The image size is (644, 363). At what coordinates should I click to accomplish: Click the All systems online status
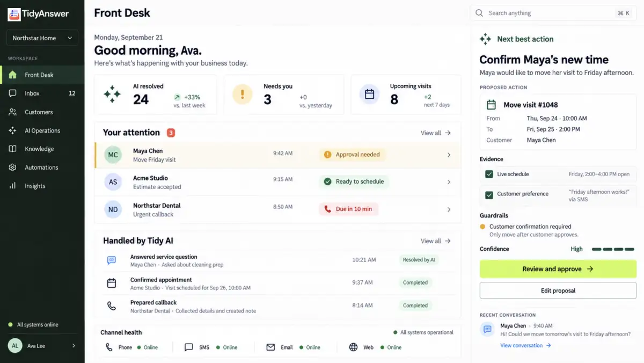33,325
